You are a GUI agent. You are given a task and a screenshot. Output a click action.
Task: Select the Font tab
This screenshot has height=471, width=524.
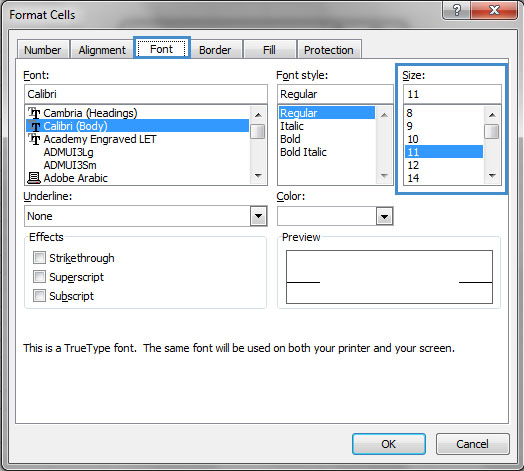pos(161,49)
